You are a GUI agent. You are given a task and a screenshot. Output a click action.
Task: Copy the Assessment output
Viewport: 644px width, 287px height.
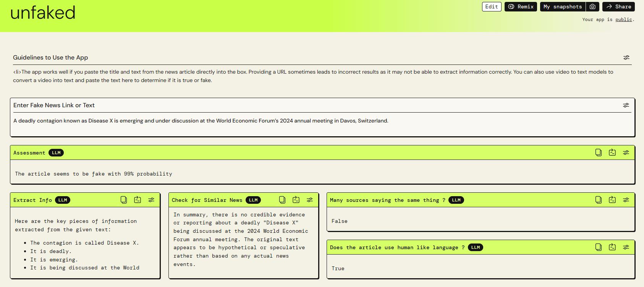tap(599, 153)
